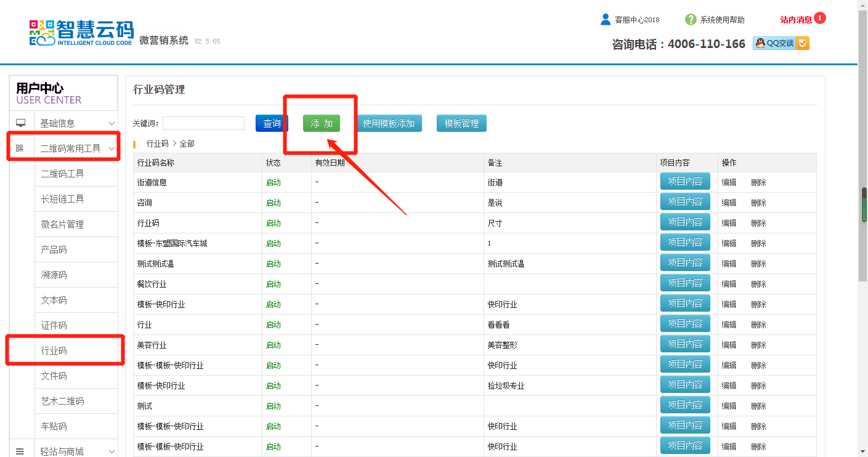The height and width of the screenshot is (457, 868).
Task: Open 使用模板添加 button
Action: (x=389, y=123)
